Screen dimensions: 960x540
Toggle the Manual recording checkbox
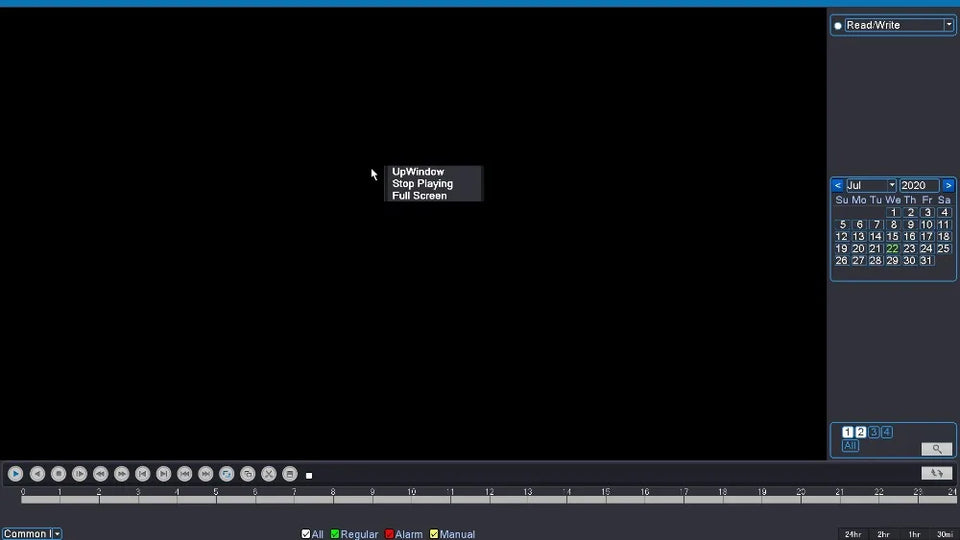tap(433, 534)
